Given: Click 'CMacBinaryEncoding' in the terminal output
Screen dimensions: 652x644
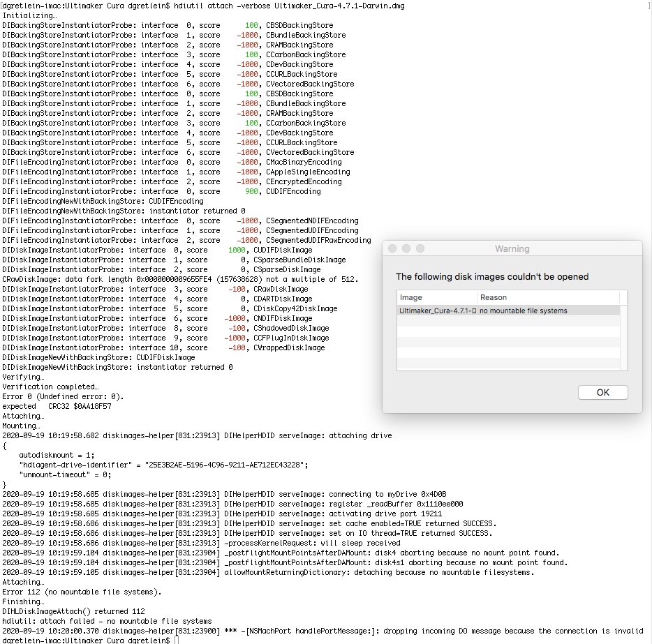Looking at the screenshot, I should (304, 162).
